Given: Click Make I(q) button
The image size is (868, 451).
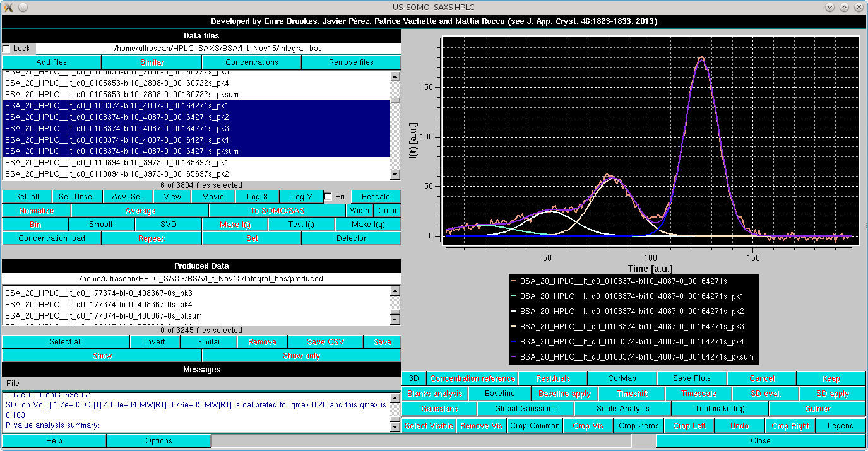Looking at the screenshot, I should click(x=368, y=225).
